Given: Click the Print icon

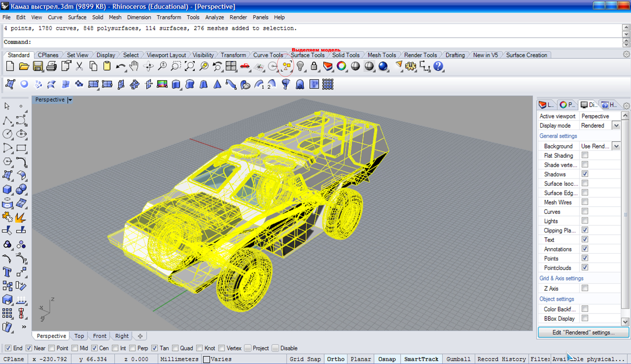Looking at the screenshot, I should tap(52, 66).
